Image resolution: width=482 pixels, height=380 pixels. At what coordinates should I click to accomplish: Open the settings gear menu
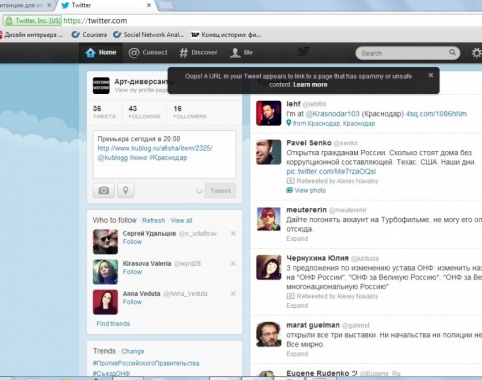477,53
